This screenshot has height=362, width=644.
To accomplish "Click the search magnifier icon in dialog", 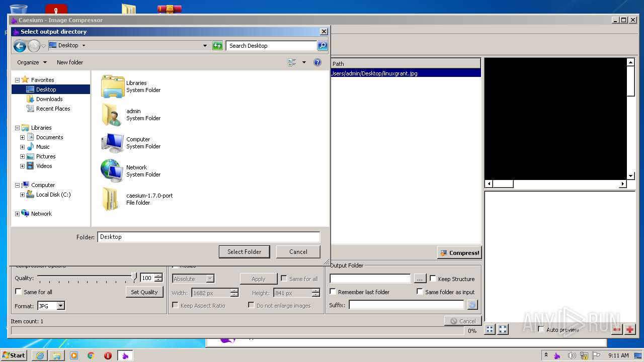I will point(322,46).
